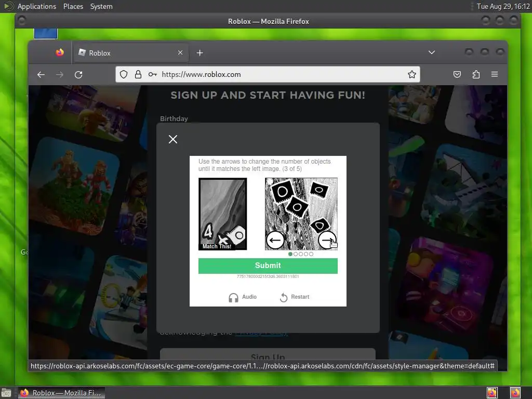Open the Extensions puzzle icon
Screen dimensions: 532x399
pos(476,74)
